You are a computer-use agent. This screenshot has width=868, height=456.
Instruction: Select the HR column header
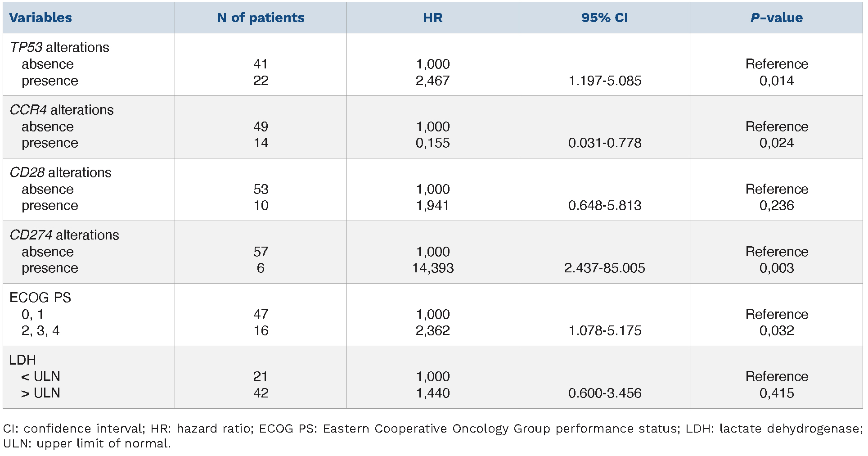(432, 18)
